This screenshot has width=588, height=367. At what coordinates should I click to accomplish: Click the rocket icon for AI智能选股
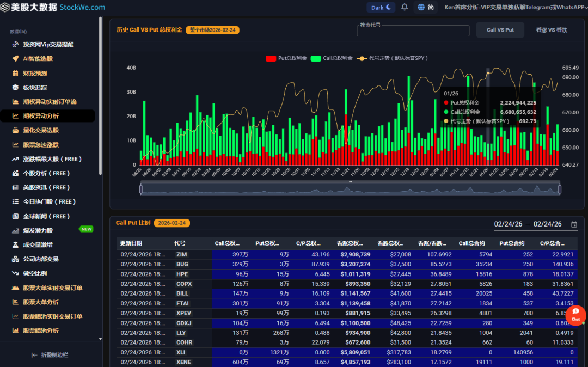[x=16, y=59]
